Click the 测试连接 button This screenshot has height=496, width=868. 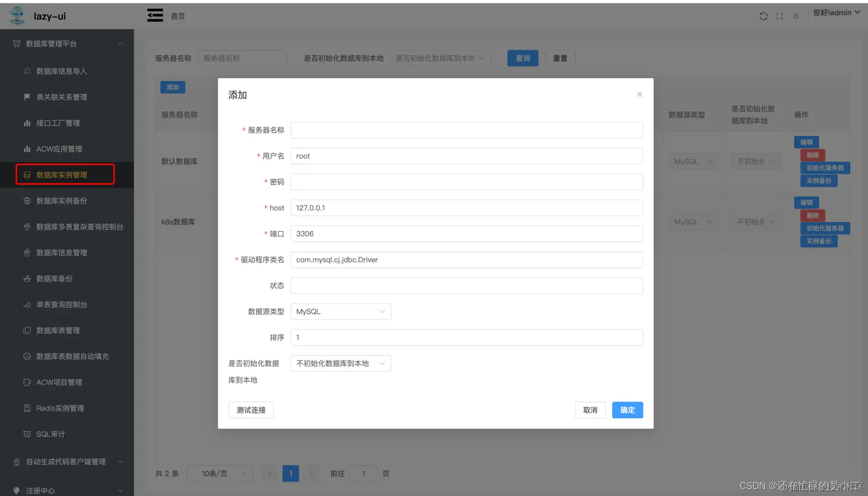click(251, 410)
